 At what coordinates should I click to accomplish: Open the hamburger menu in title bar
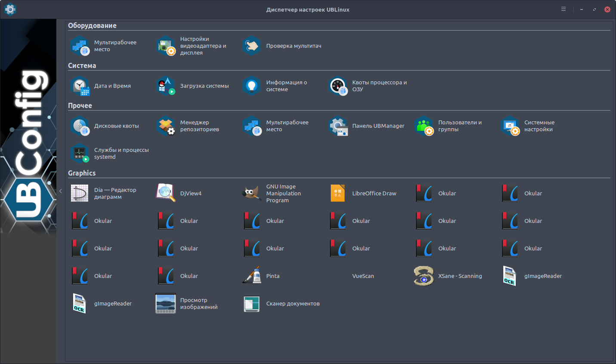point(564,9)
